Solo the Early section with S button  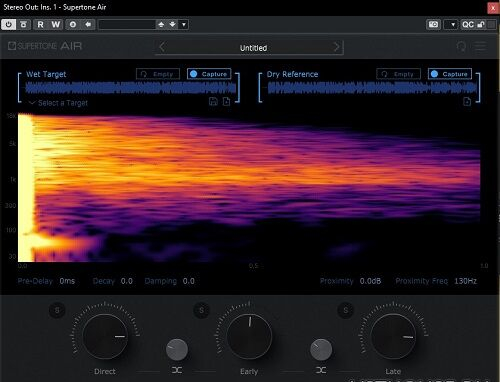201,310
